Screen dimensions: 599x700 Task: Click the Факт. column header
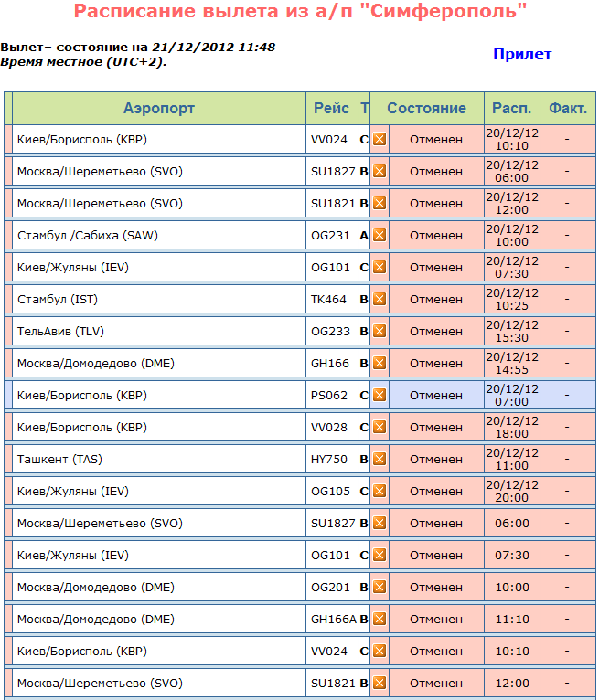[567, 108]
